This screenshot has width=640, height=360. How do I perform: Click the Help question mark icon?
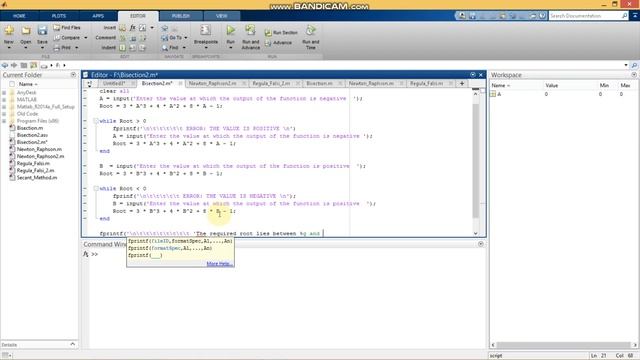tap(542, 16)
